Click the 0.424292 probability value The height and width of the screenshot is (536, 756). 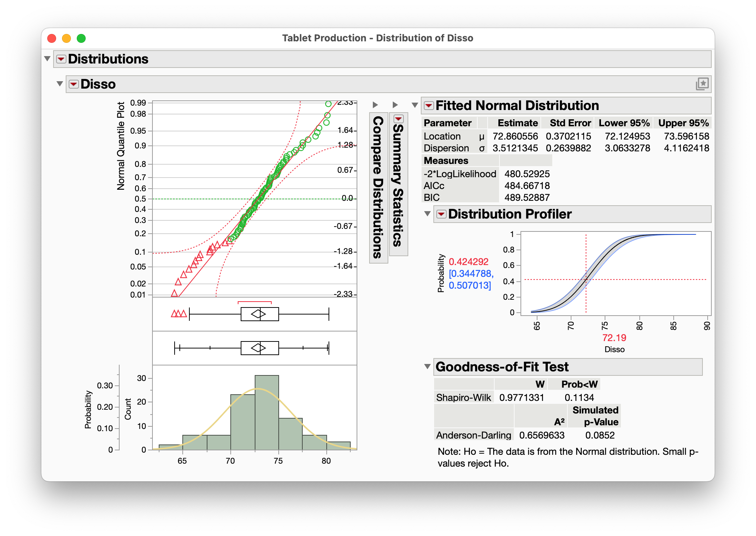click(x=468, y=262)
